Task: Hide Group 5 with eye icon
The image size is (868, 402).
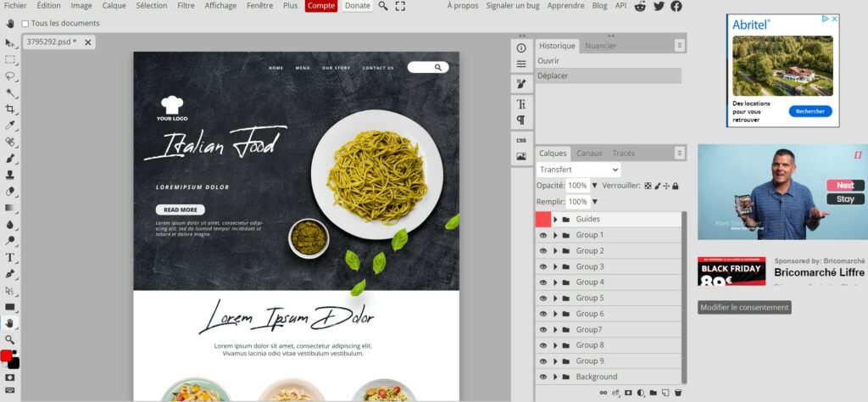Action: point(543,298)
